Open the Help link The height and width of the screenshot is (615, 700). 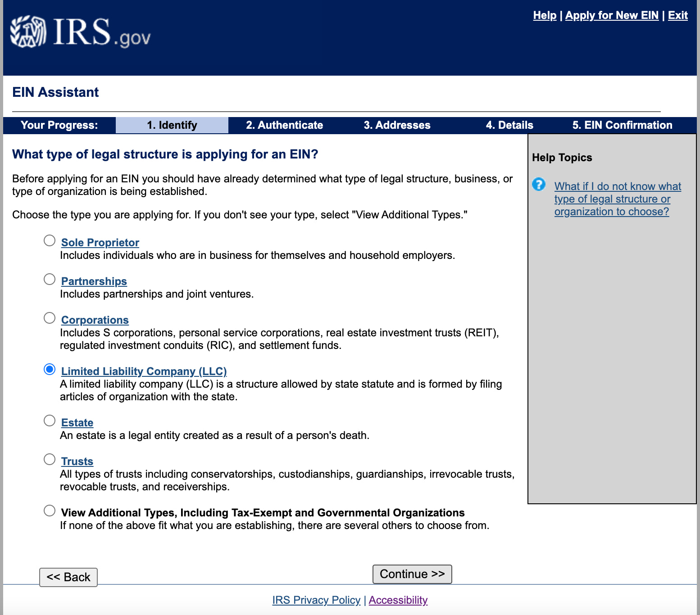(545, 15)
